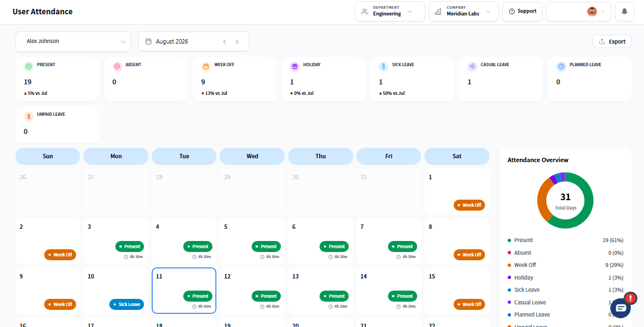Click the Sick Leave thermometer icon
The height and width of the screenshot is (327, 644).
click(x=384, y=67)
